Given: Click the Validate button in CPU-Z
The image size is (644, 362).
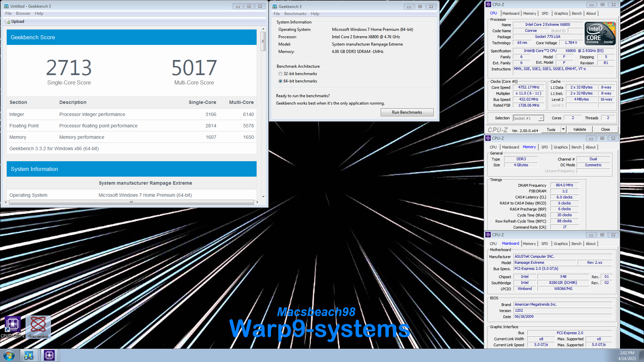Looking at the screenshot, I should [x=580, y=129].
